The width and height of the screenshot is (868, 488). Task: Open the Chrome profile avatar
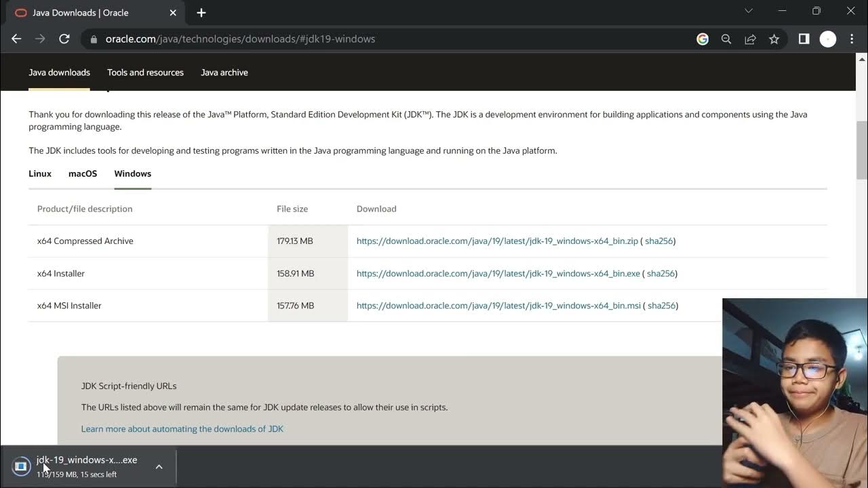(x=828, y=39)
